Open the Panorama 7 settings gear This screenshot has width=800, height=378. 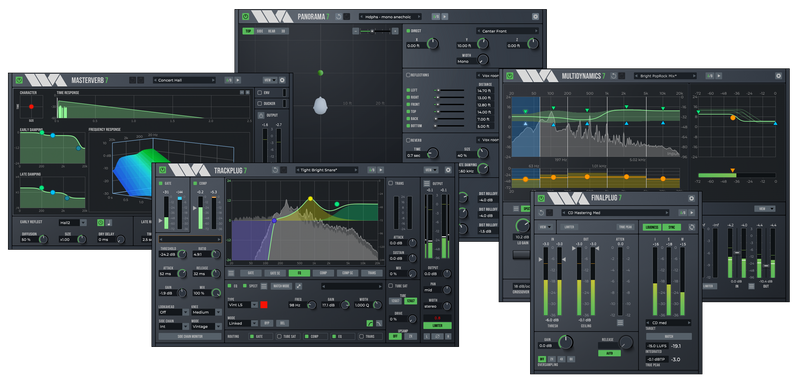point(535,16)
